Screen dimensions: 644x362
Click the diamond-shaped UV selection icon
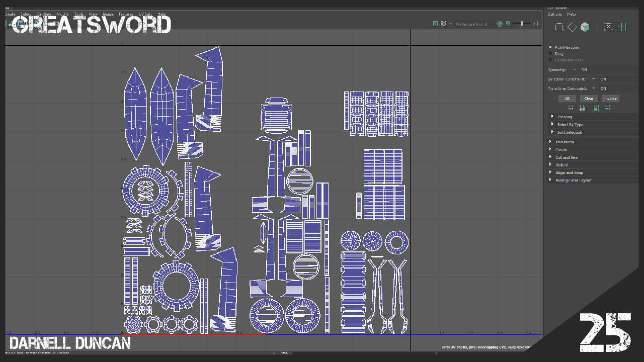click(573, 27)
